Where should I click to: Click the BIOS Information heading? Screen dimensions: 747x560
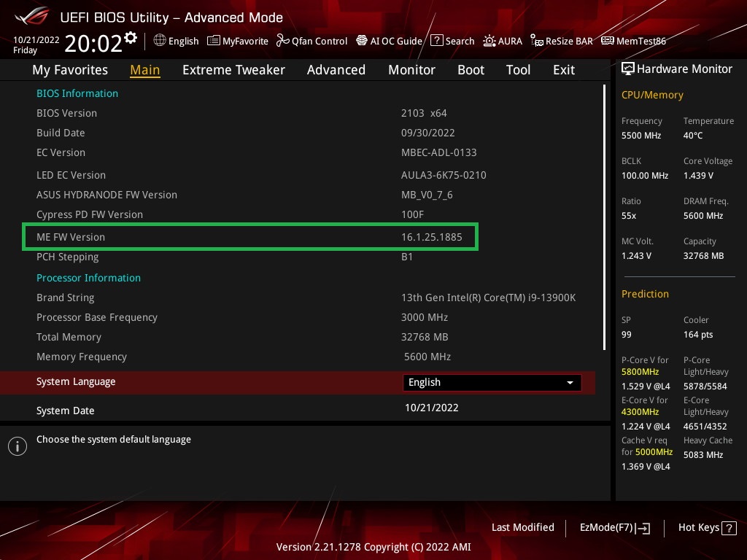[77, 93]
